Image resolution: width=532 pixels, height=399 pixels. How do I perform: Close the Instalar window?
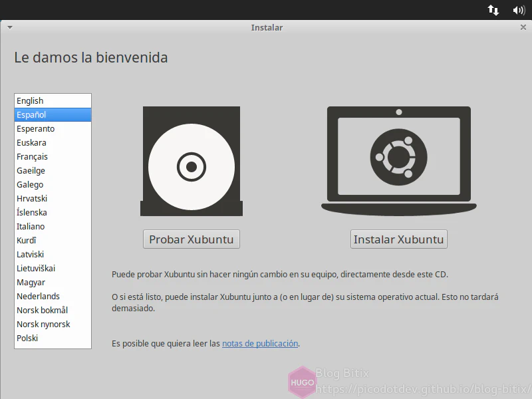pos(523,27)
